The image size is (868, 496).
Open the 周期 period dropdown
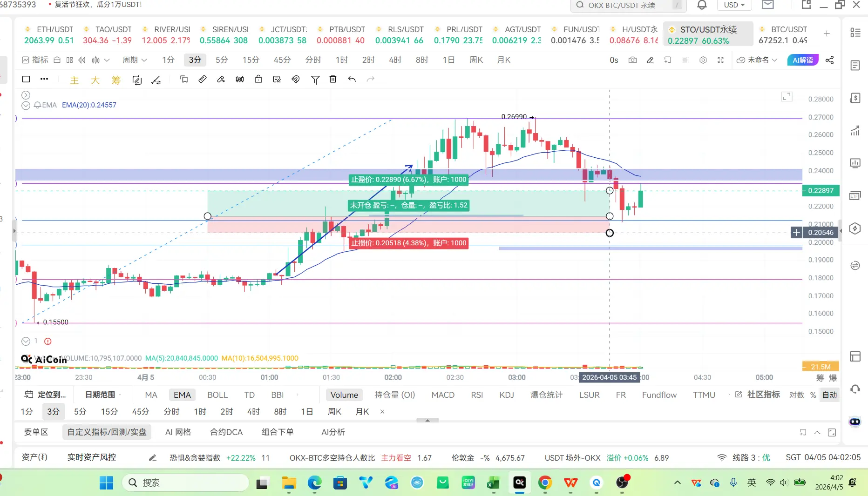click(135, 60)
